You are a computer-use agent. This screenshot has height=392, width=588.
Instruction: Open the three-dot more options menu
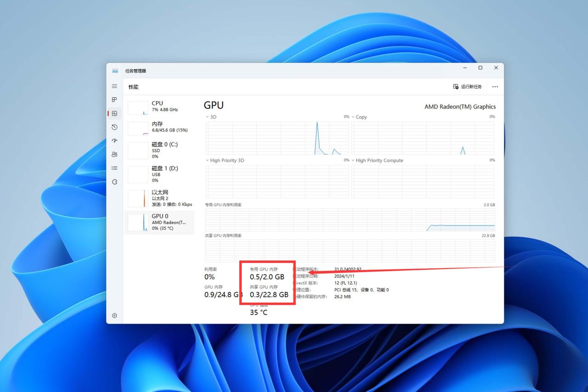(x=495, y=86)
